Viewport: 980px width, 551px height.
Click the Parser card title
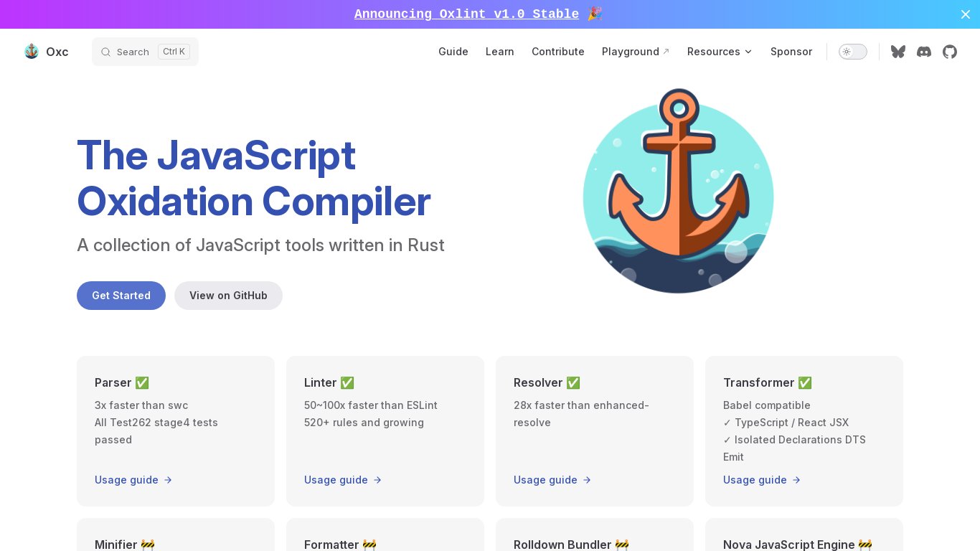point(122,383)
